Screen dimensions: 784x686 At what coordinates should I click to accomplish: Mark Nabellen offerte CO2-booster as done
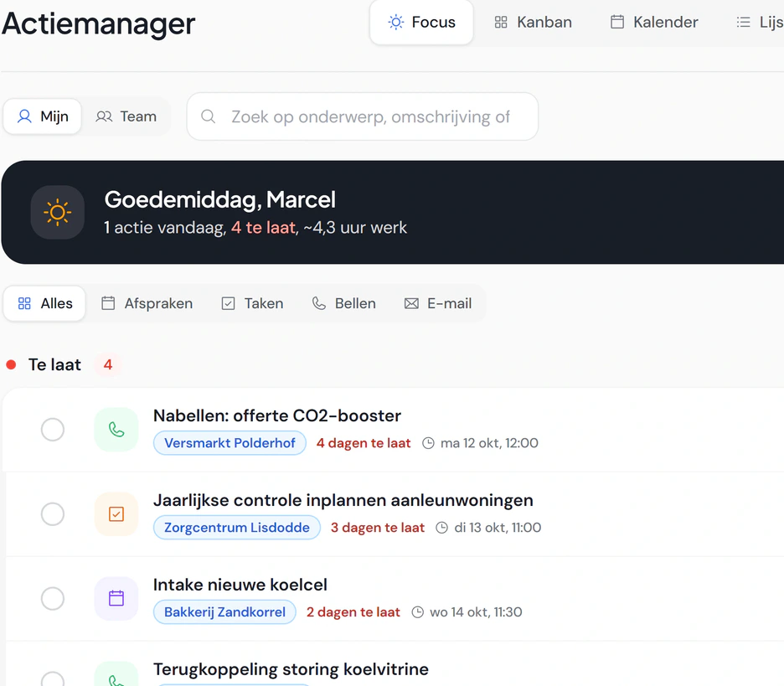[x=53, y=430]
